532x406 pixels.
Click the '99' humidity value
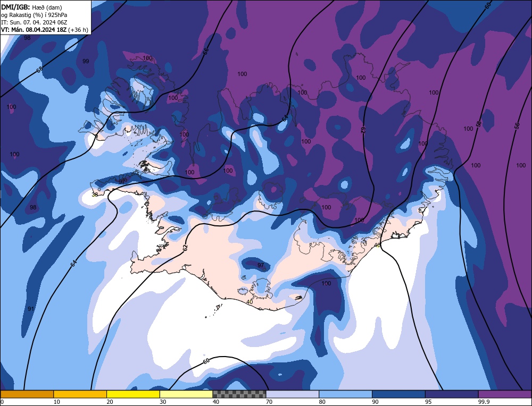coord(86,61)
